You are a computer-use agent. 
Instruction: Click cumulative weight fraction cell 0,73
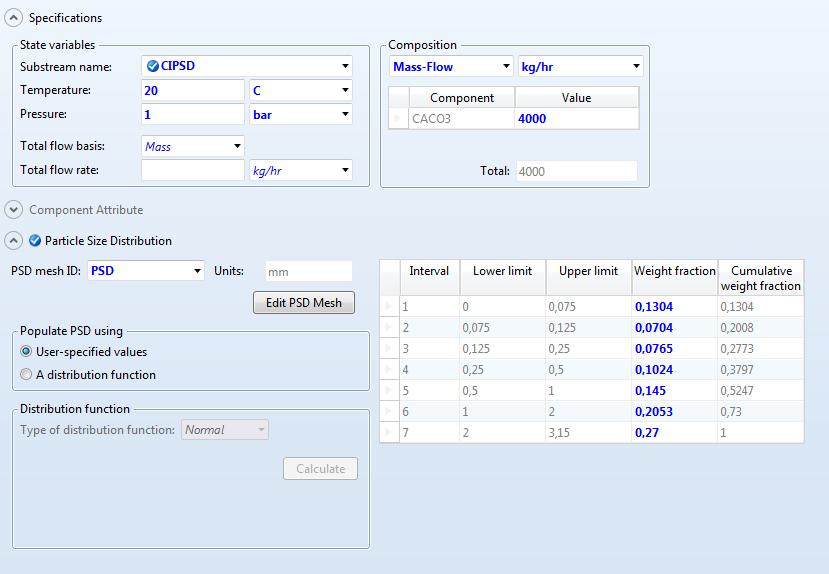tap(761, 411)
